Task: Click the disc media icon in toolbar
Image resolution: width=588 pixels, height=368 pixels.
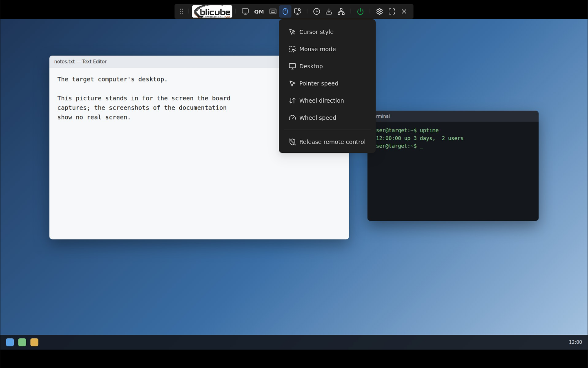Action: pos(316,11)
